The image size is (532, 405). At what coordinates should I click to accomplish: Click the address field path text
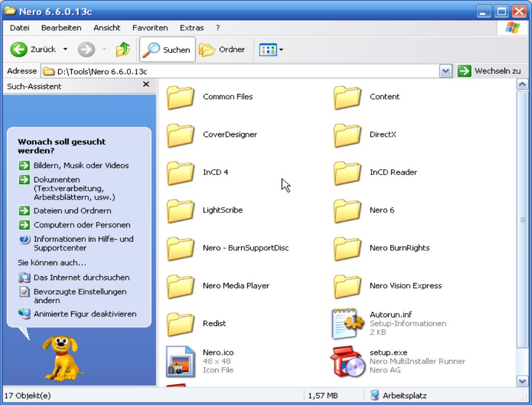[x=102, y=72]
